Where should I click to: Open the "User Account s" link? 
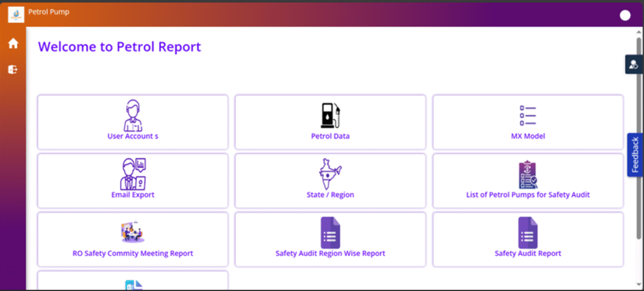pyautogui.click(x=133, y=136)
